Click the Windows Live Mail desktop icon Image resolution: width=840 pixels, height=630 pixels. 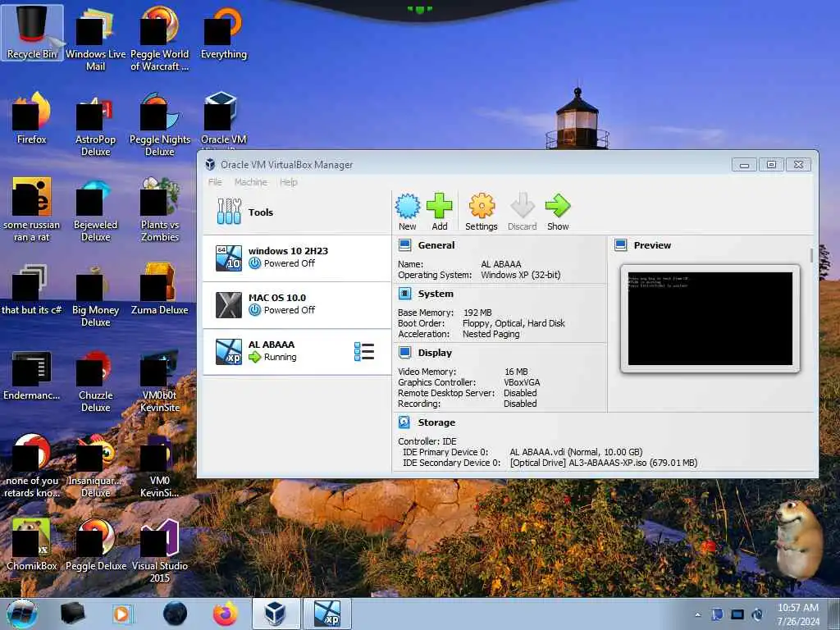pos(95,39)
